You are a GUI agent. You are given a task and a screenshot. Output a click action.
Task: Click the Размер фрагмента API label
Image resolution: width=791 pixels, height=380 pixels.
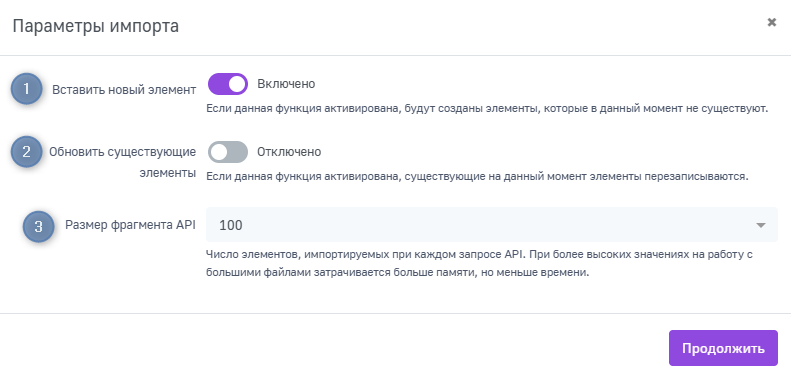(130, 225)
